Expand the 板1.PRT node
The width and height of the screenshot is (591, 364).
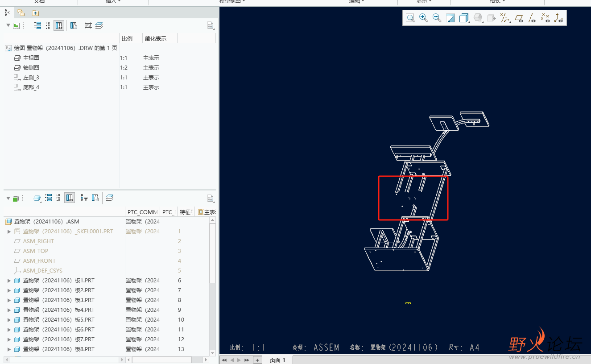tap(9, 281)
